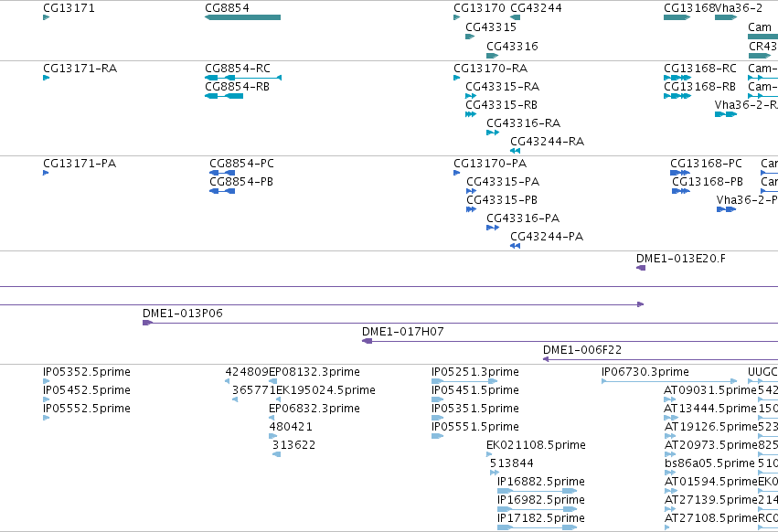The image size is (778, 532).
Task: Click transcript CG13168-RC
Action: [x=700, y=68]
